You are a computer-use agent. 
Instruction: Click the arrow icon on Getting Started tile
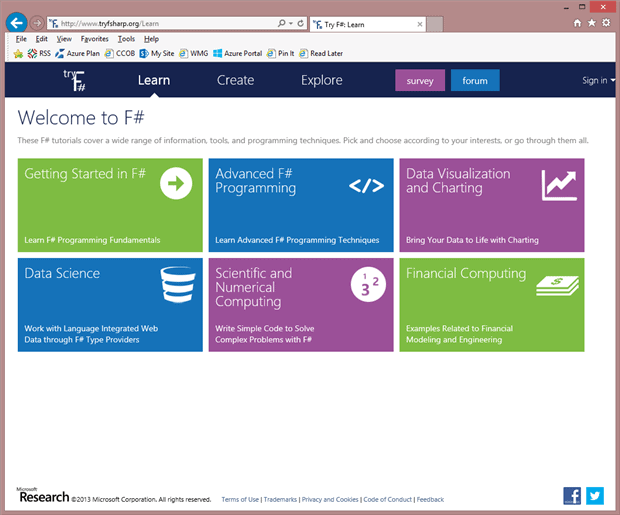click(x=176, y=183)
